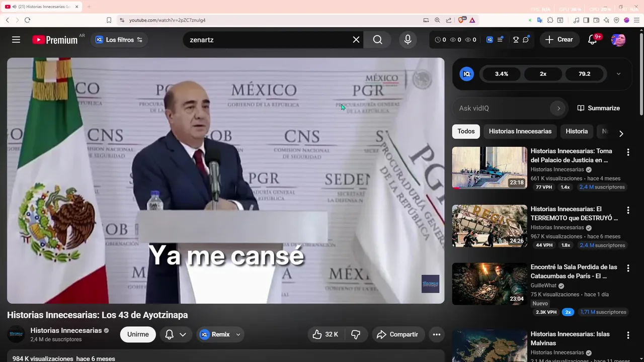Share this page from the address bar
This screenshot has width=644, height=362.
448,20
